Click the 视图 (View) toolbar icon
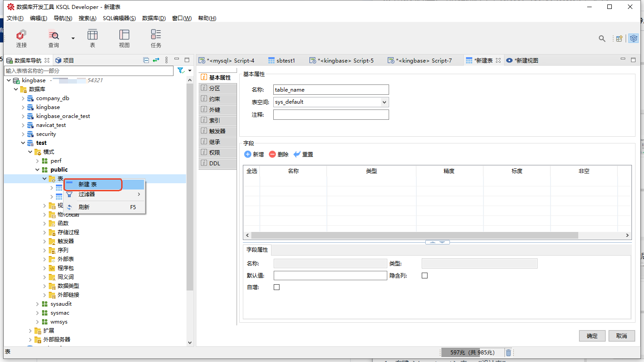This screenshot has width=644, height=362. (x=124, y=35)
